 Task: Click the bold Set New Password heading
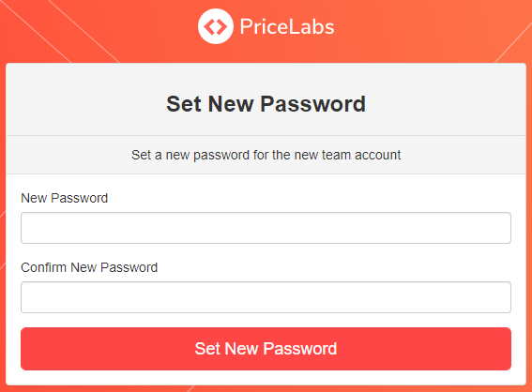point(266,103)
